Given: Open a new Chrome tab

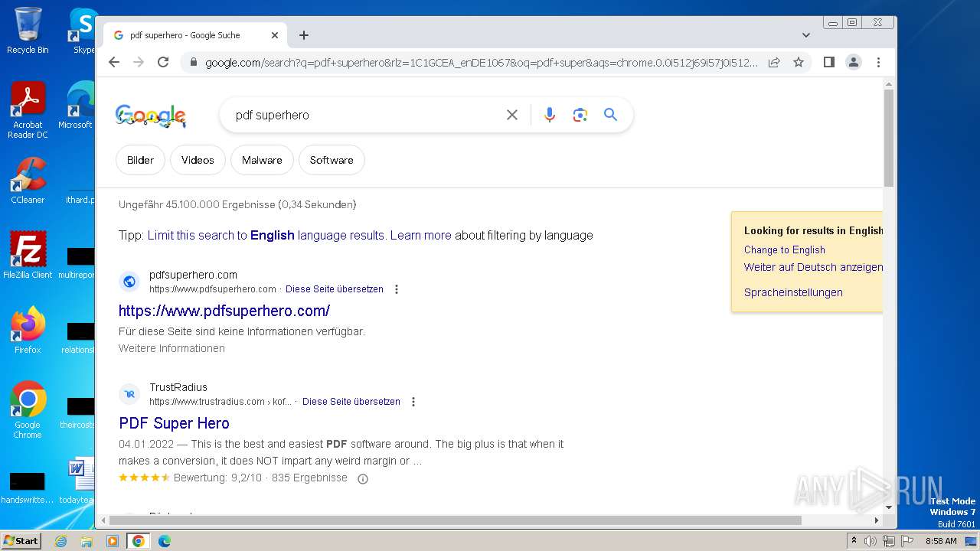Looking at the screenshot, I should pyautogui.click(x=304, y=35).
